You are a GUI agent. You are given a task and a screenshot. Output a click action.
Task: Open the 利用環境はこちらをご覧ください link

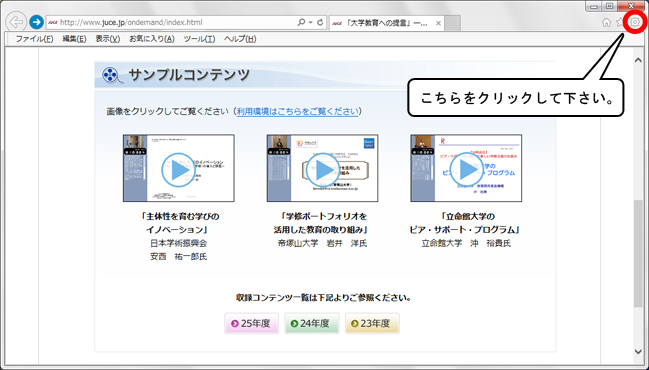(x=298, y=111)
